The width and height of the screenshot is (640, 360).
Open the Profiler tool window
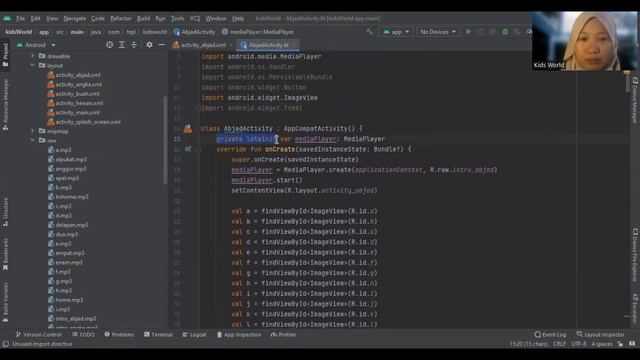click(283, 335)
